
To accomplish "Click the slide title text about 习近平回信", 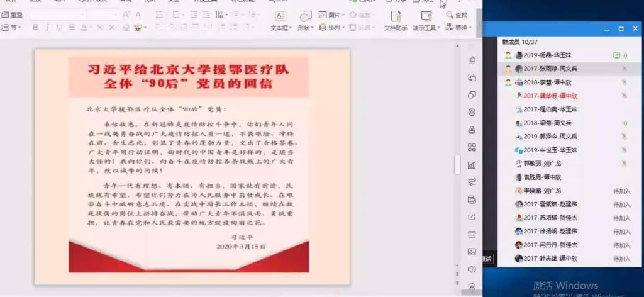I will pyautogui.click(x=189, y=76).
